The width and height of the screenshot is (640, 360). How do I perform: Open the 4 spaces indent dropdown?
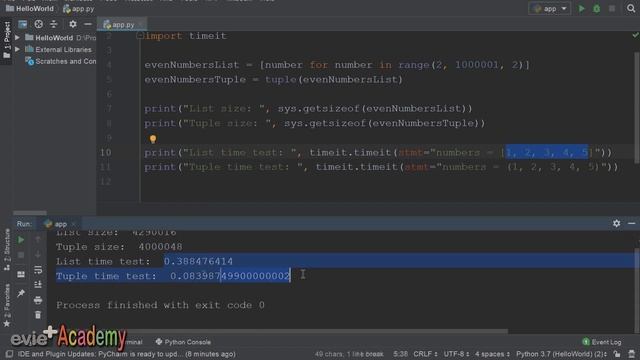492,354
